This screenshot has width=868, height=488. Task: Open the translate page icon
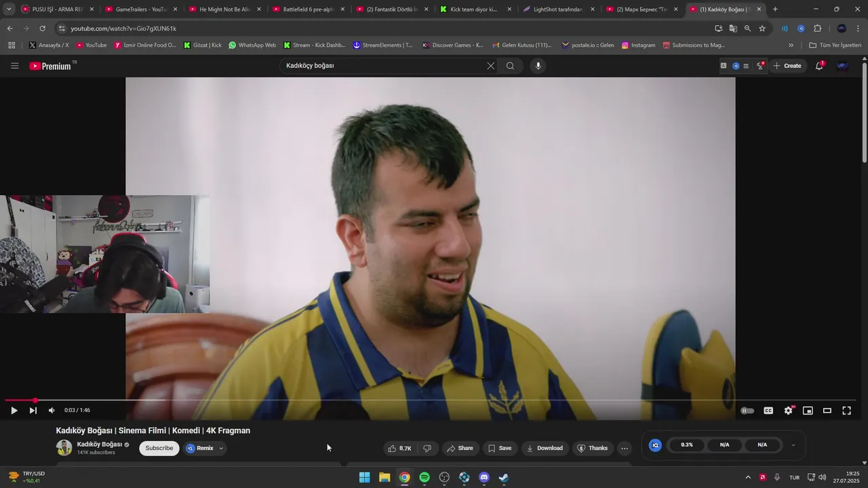point(733,28)
